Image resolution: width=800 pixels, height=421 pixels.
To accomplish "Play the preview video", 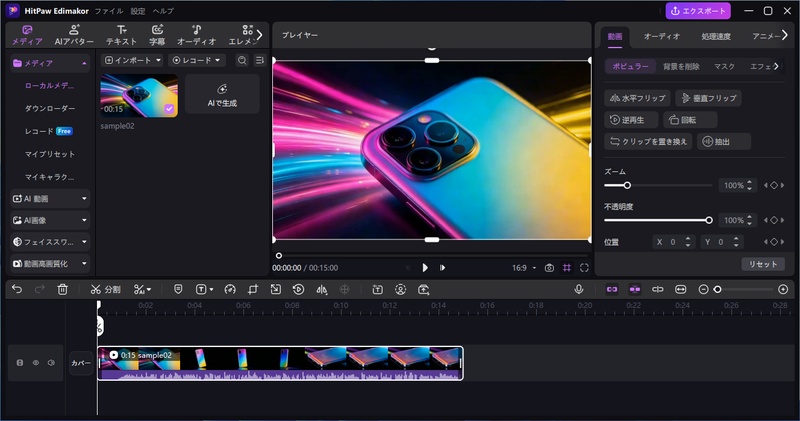I will coord(425,268).
